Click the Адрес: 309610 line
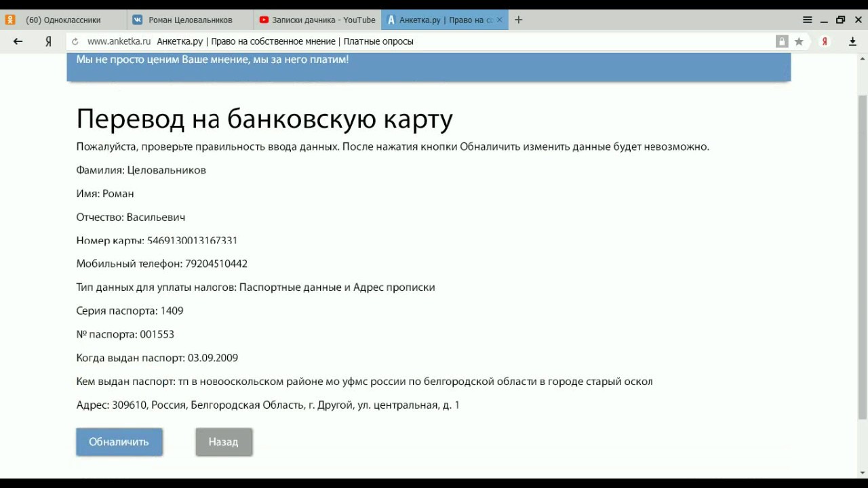 click(268, 405)
